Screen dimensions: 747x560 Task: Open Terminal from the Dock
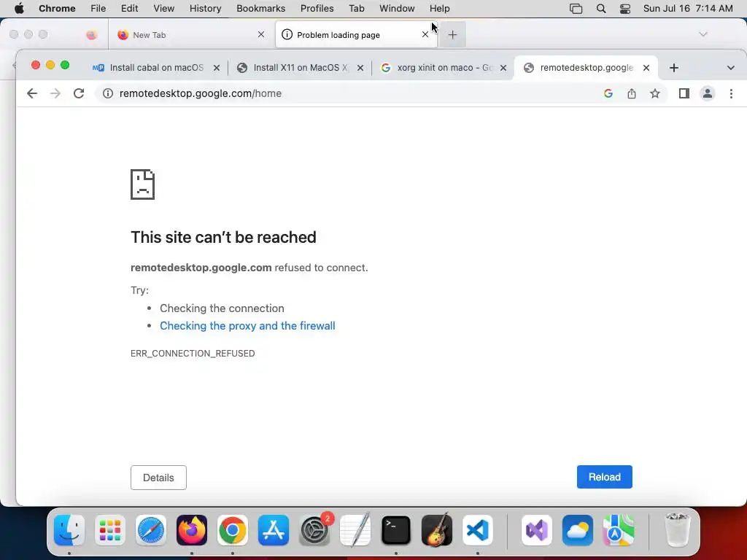pos(396,530)
